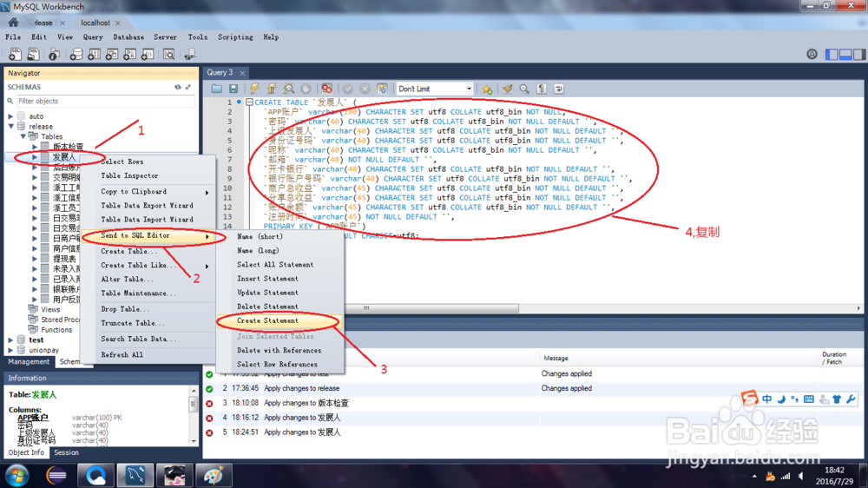Run EXPLAIN on the current statement

pyautogui.click(x=288, y=89)
